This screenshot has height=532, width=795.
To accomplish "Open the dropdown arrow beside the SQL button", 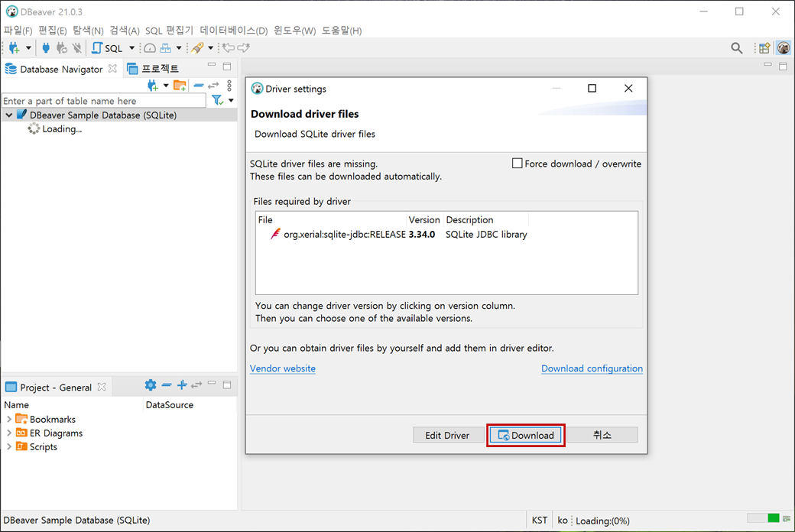I will pyautogui.click(x=131, y=47).
